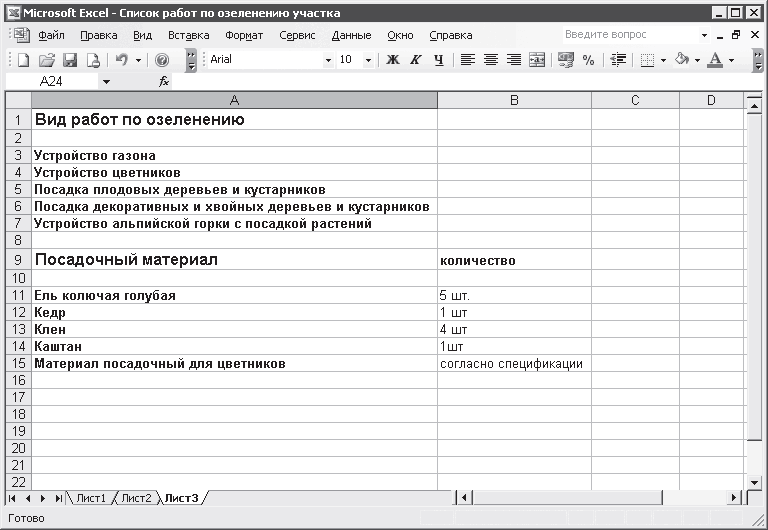Switch to Лист2 sheet tab
Screen dimensions: 768x530
pyautogui.click(x=136, y=498)
